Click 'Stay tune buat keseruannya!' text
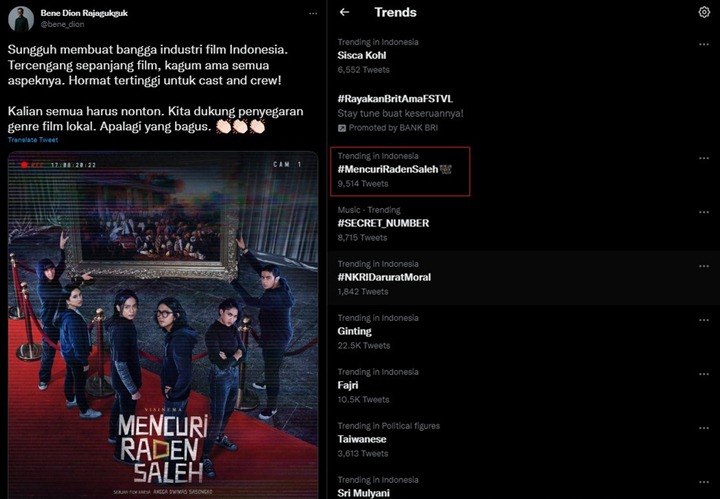This screenshot has width=720, height=499. pos(400,113)
